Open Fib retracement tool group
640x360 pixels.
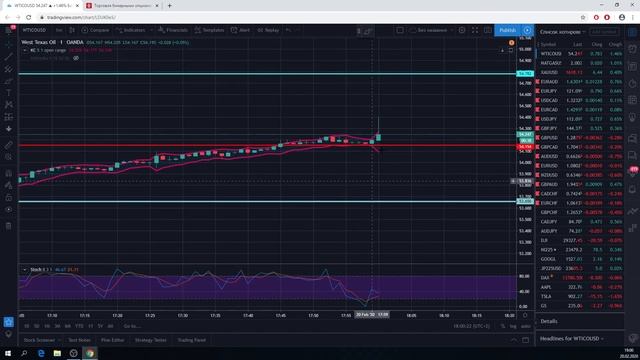(x=8, y=69)
